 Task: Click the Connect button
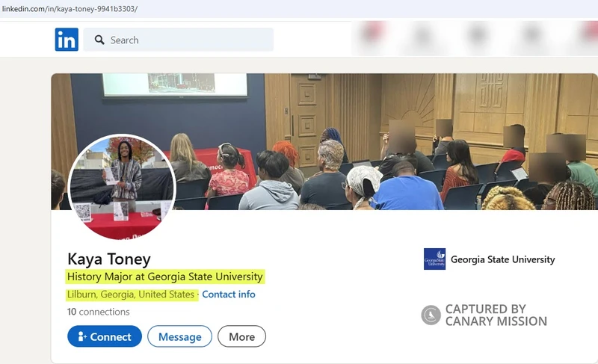[105, 336]
